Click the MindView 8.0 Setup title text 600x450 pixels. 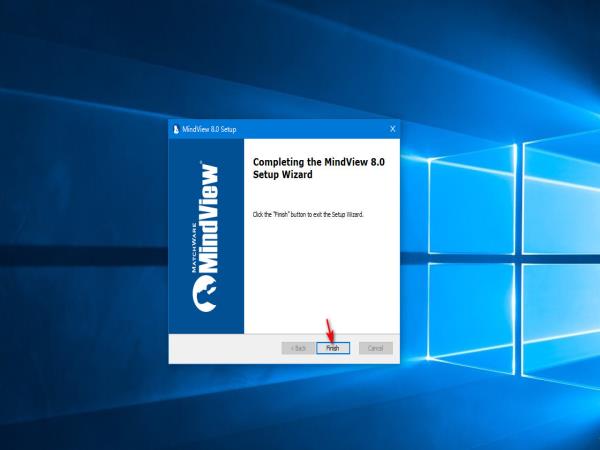[209, 129]
